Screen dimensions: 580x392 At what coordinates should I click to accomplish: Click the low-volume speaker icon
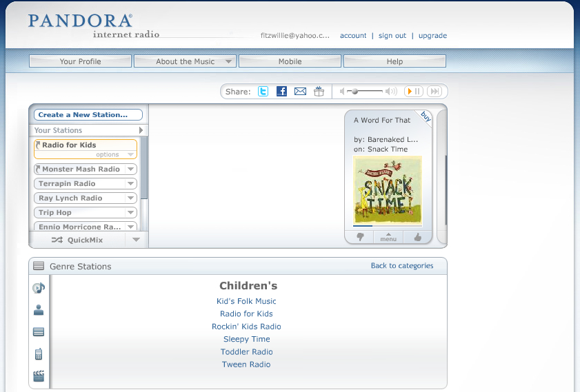[x=342, y=91]
